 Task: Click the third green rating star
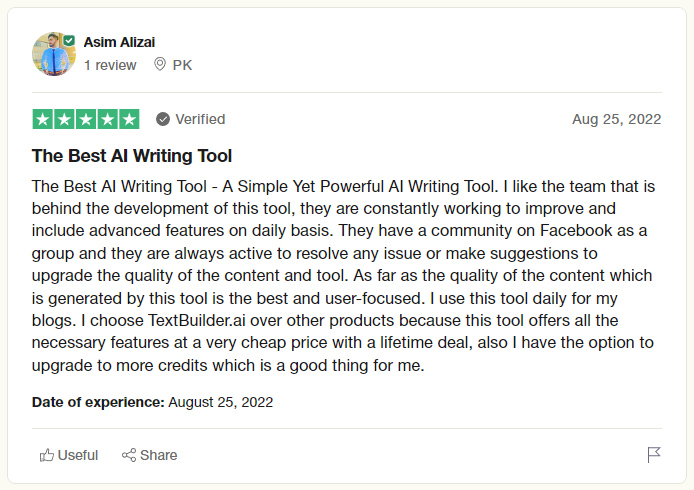click(86, 119)
